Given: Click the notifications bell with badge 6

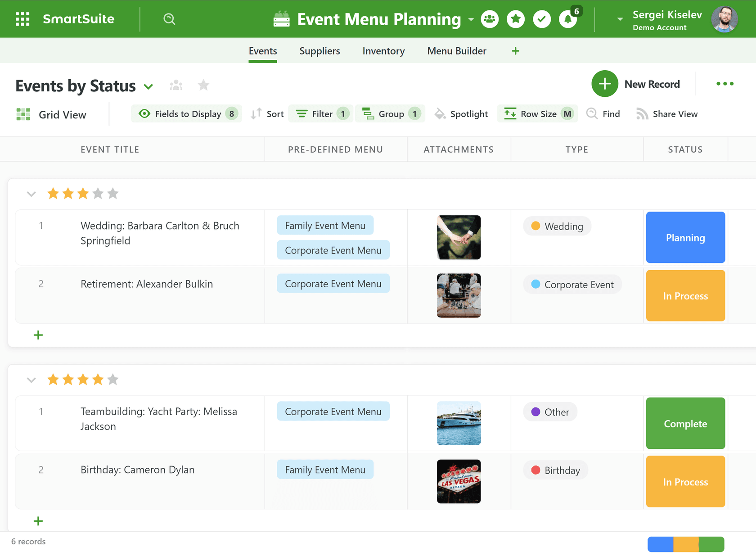Looking at the screenshot, I should (x=568, y=19).
